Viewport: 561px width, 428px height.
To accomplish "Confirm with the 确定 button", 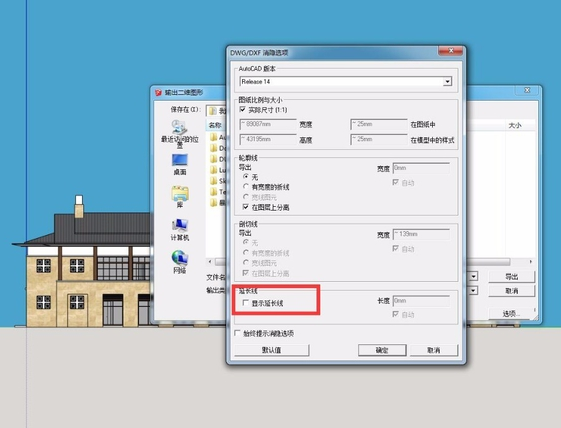I will 382,350.
